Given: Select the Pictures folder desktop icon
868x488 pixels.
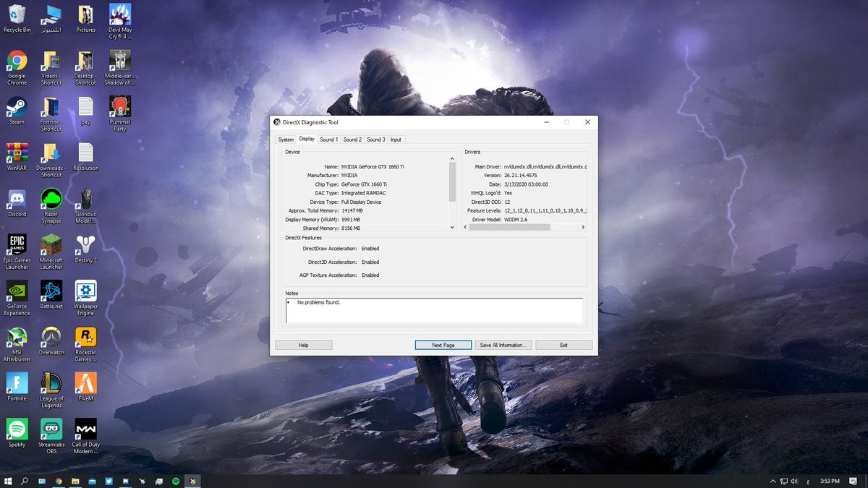Looking at the screenshot, I should 85,20.
